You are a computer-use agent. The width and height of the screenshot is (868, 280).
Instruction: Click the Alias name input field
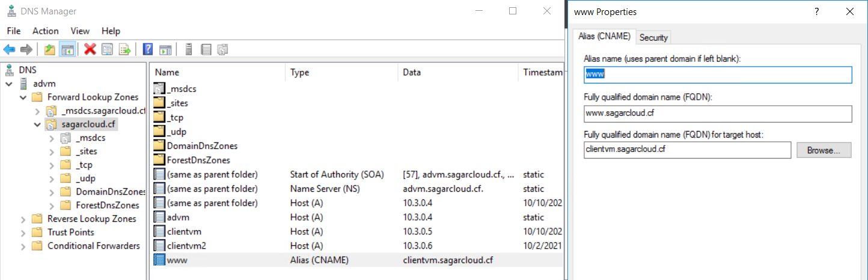point(718,75)
